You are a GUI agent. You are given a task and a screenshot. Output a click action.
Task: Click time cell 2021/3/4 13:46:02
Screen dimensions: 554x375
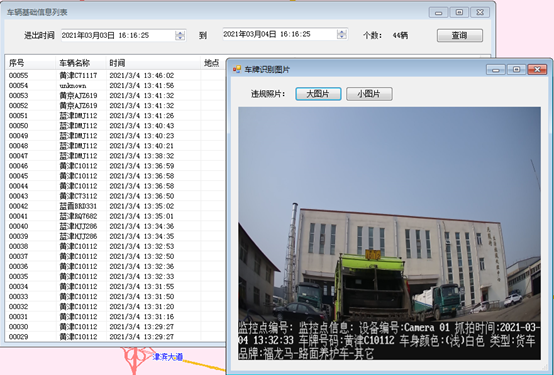click(x=142, y=75)
